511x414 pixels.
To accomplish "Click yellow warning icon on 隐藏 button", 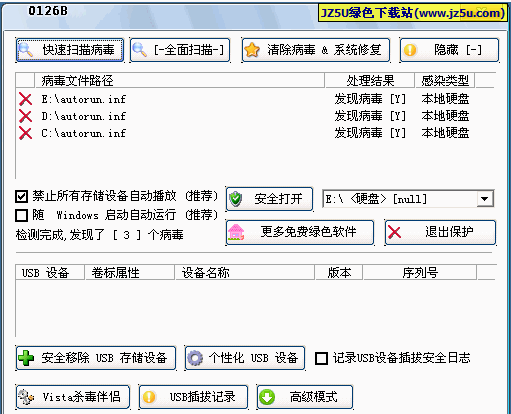I will tap(410, 50).
